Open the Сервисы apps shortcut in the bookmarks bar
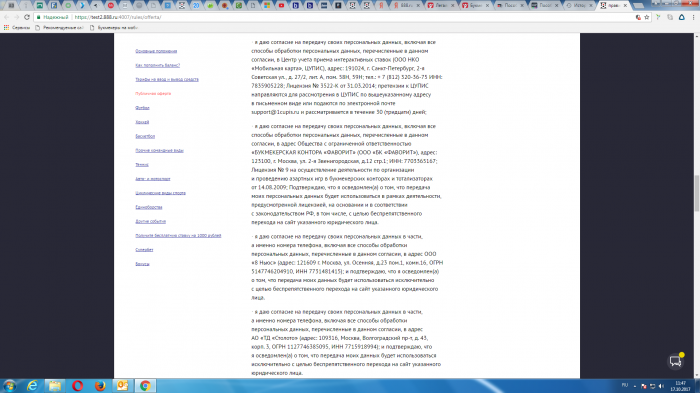Image resolution: width=700 pixels, height=393 pixels. tap(17, 28)
